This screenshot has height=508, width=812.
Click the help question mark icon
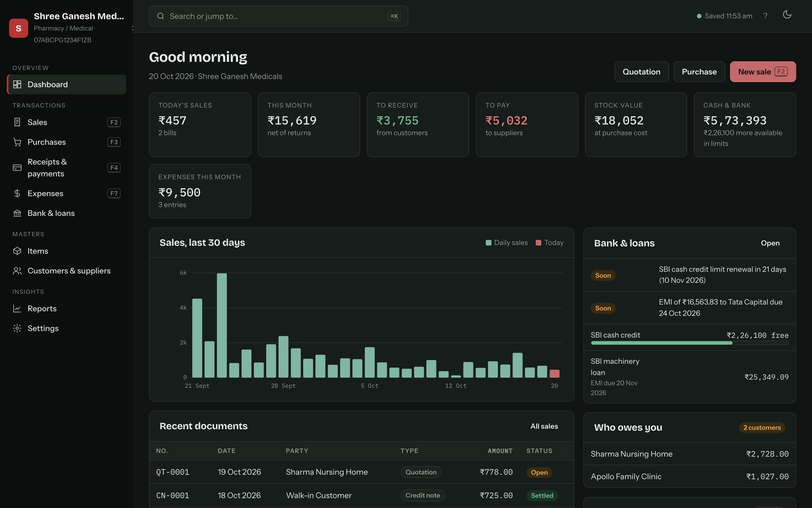pos(765,16)
